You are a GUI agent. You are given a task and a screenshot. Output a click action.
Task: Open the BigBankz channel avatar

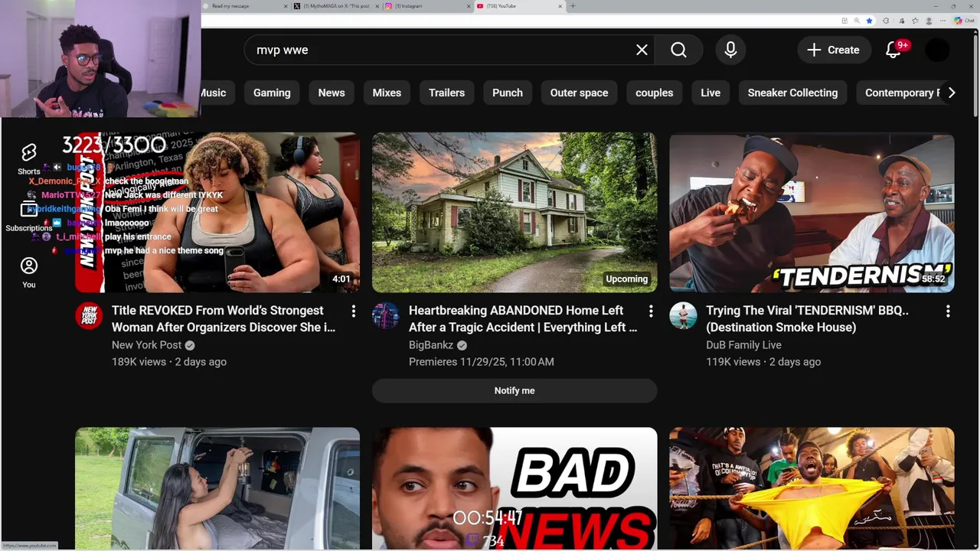coord(386,315)
